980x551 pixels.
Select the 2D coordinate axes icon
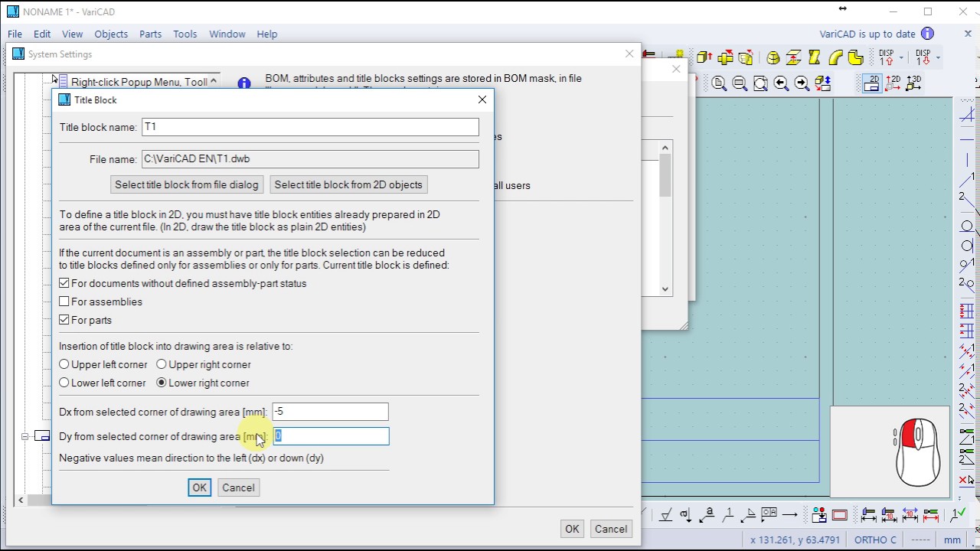[x=893, y=83]
